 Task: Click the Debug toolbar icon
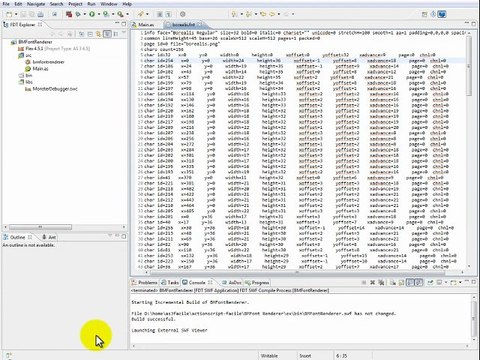click(78, 14)
